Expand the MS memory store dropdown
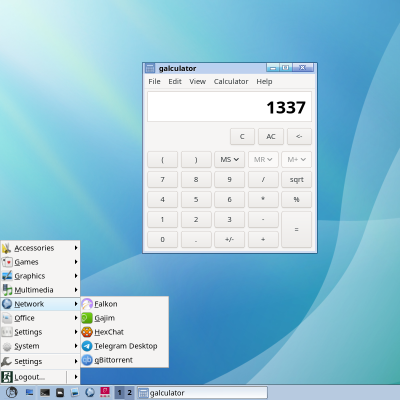The width and height of the screenshot is (400, 400). click(x=229, y=159)
